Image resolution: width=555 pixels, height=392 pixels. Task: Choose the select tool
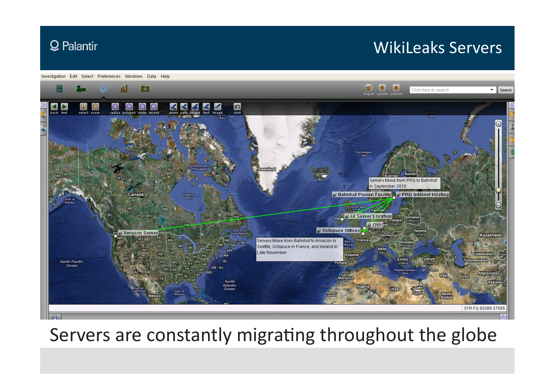[x=83, y=107]
